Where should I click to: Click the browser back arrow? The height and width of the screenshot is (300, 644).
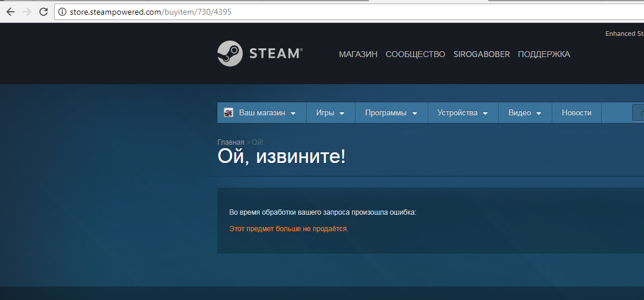(10, 12)
